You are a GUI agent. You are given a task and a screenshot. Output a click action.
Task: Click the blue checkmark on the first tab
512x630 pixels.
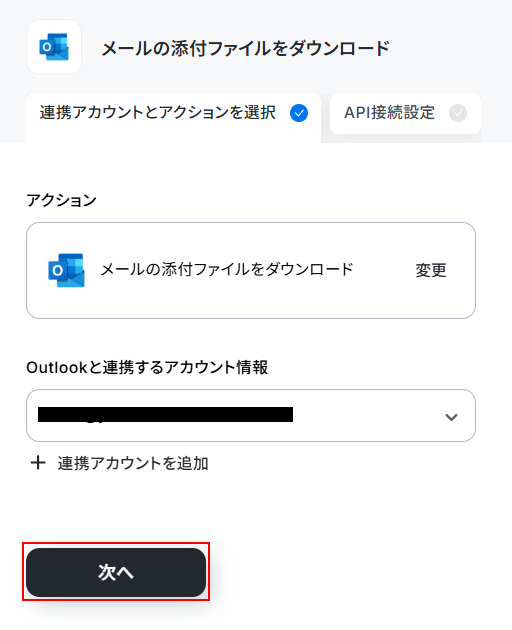pyautogui.click(x=299, y=113)
